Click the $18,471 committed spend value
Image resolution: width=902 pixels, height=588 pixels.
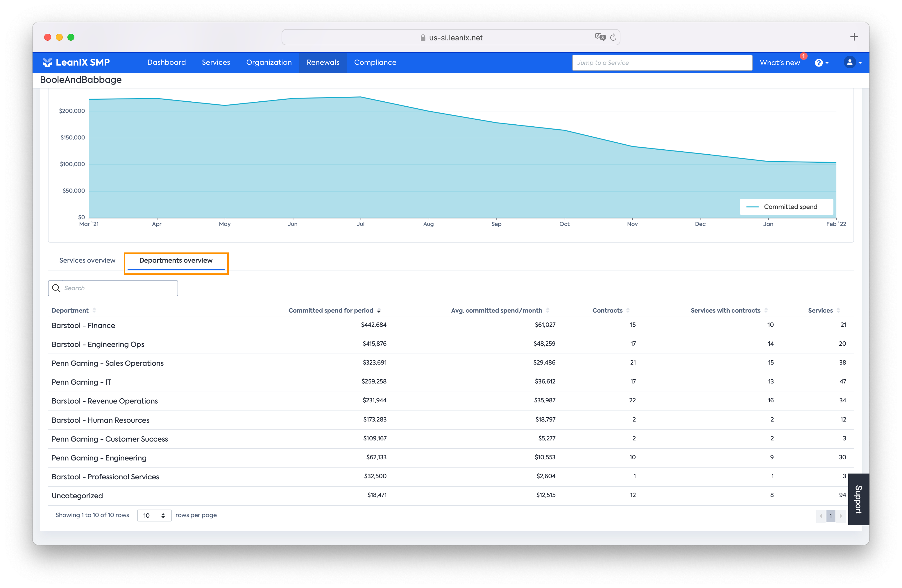tap(377, 495)
